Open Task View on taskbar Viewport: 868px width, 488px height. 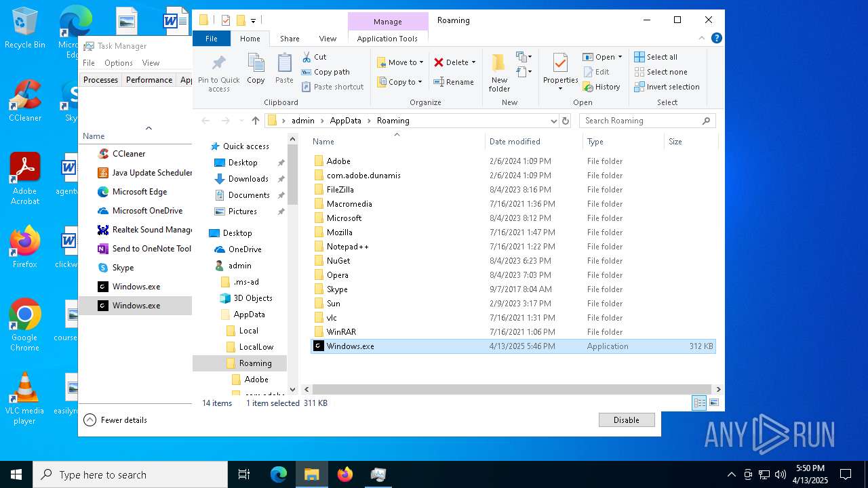pyautogui.click(x=244, y=474)
